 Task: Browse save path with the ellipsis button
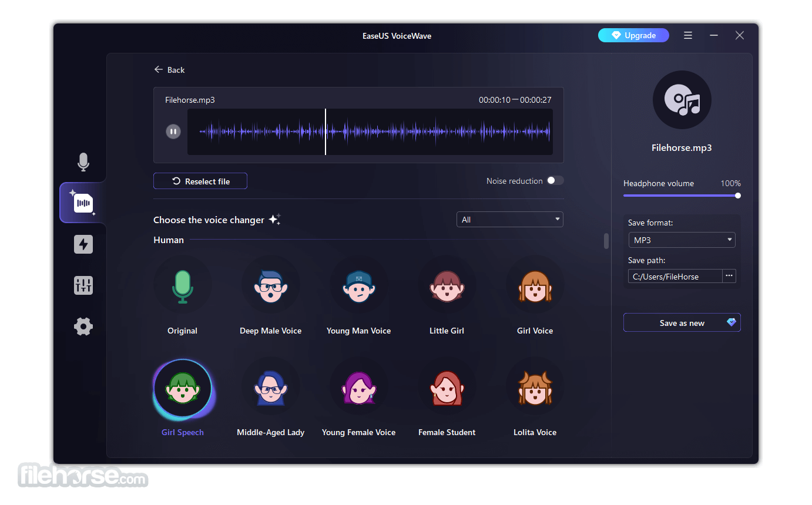[x=729, y=276]
